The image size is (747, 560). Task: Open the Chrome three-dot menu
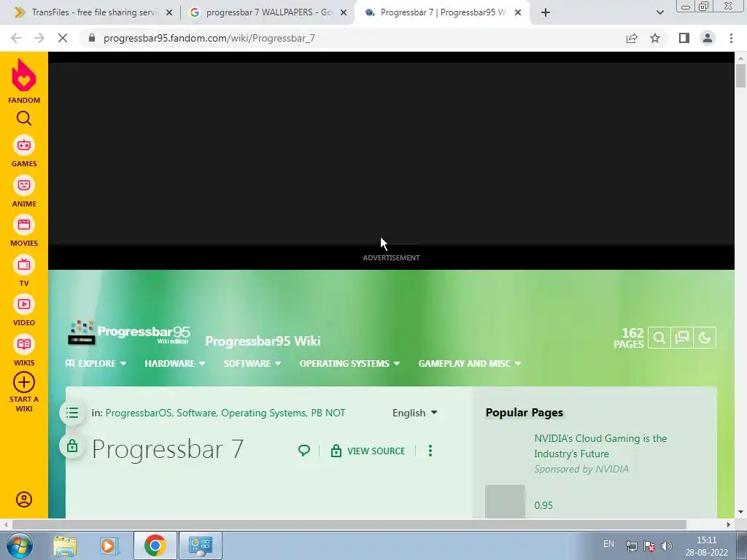coord(731,38)
